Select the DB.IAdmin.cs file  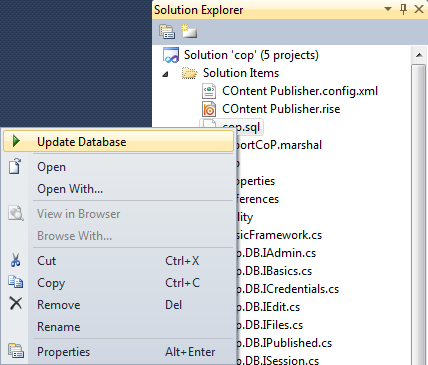coord(276,253)
